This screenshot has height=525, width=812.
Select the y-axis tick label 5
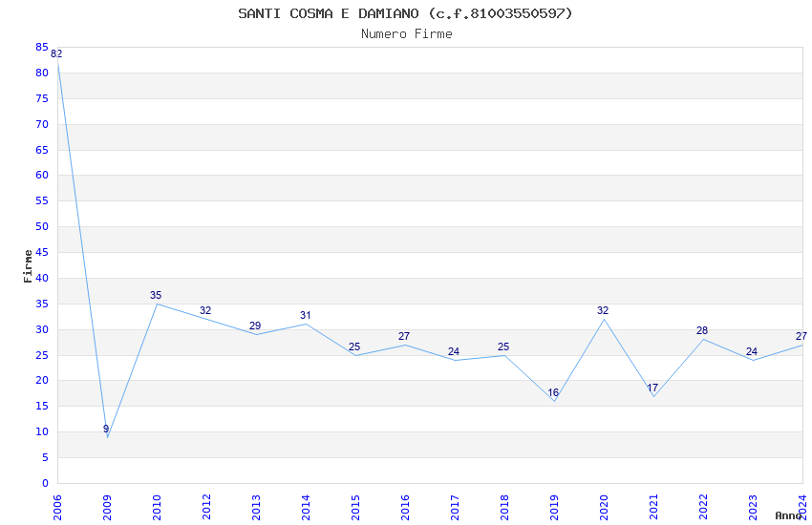coord(45,458)
